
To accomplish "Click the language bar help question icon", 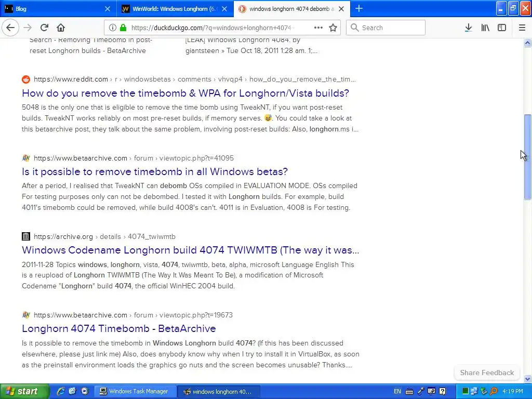I will [443, 392].
